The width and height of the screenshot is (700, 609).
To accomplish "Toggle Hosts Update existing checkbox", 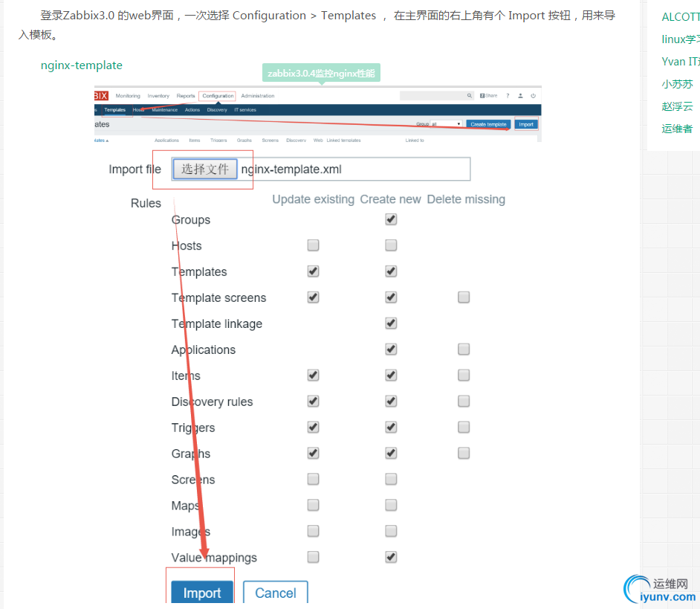I will click(314, 245).
